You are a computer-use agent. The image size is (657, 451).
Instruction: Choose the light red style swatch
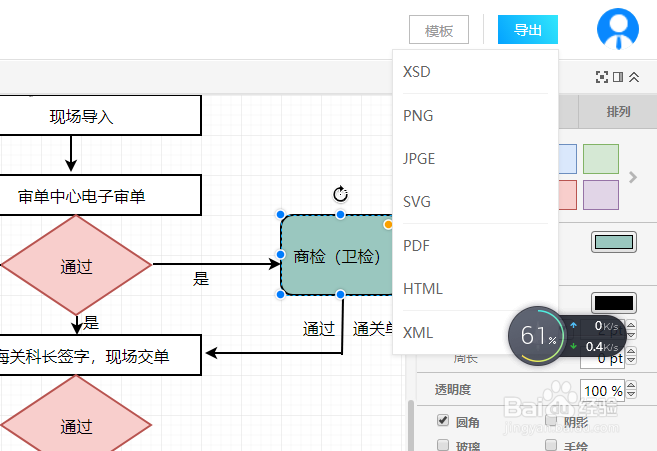tap(568, 195)
